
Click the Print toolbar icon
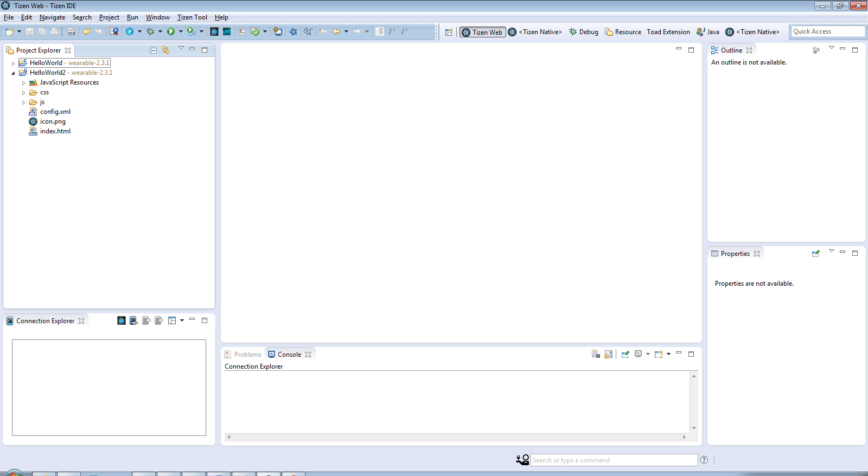pos(54,31)
